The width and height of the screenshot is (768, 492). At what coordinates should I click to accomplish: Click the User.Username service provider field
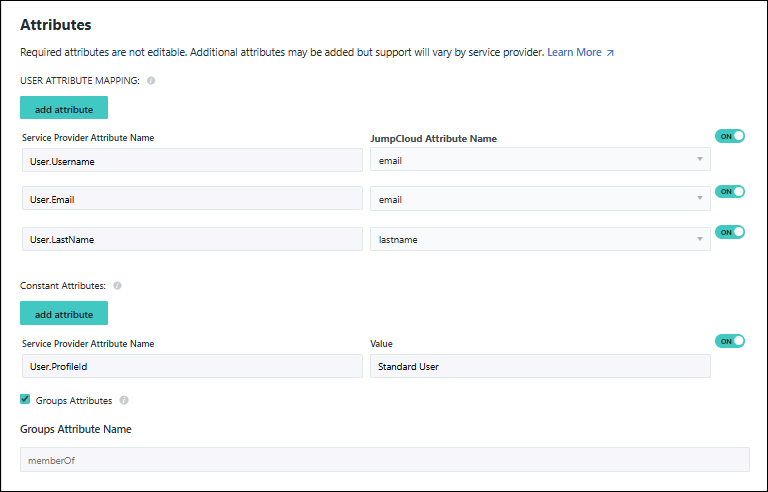[x=192, y=160]
